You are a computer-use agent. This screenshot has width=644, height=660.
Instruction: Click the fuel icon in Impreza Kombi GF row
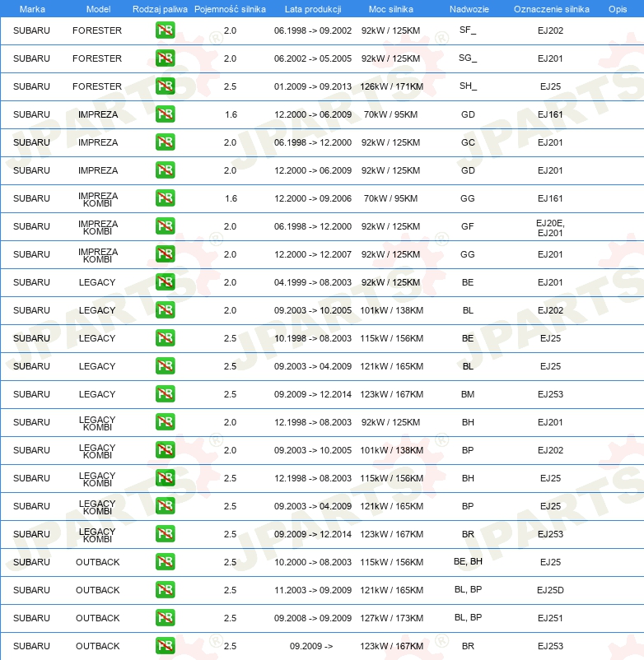[165, 226]
